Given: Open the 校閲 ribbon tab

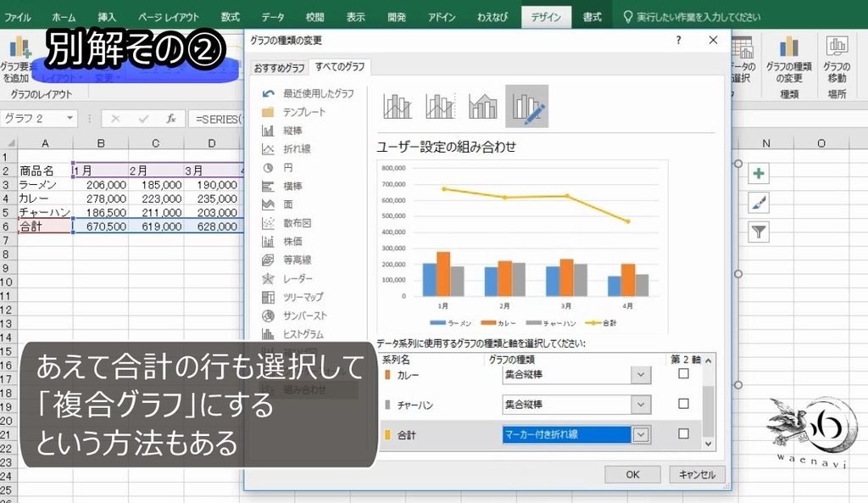Looking at the screenshot, I should pos(314,17).
